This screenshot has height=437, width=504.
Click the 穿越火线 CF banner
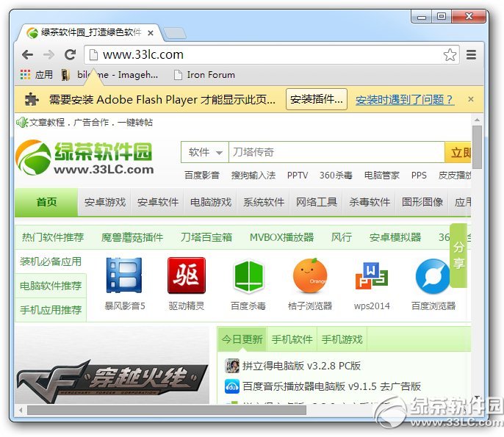tap(112, 366)
